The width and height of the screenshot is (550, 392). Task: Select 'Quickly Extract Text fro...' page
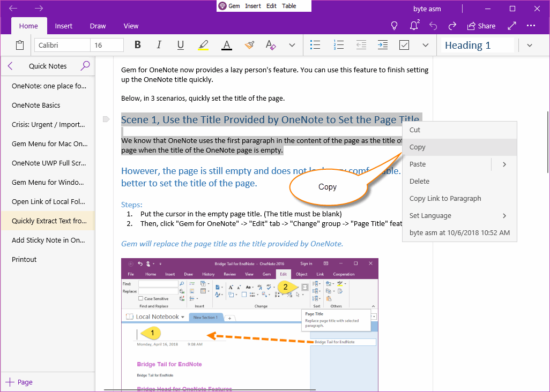point(48,221)
